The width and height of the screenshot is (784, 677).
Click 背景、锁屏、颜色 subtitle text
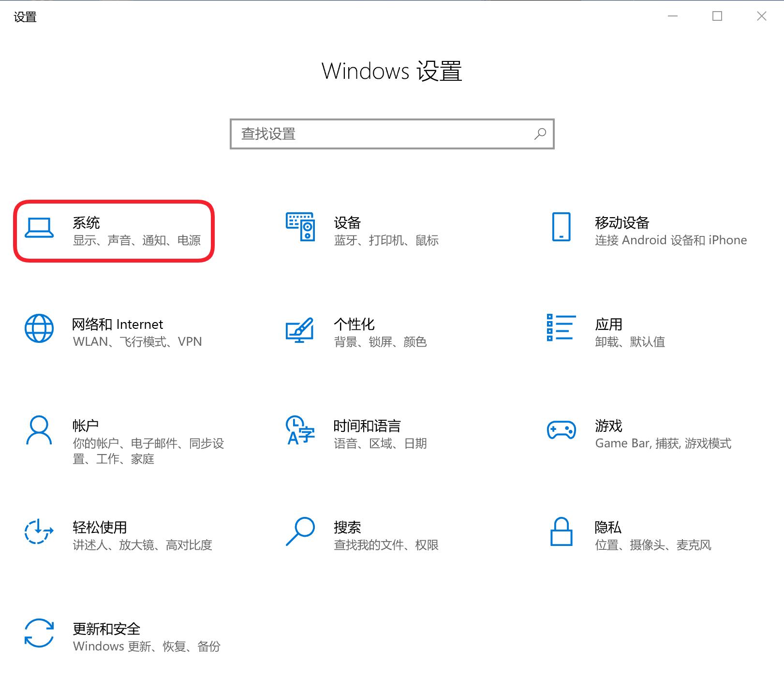pyautogui.click(x=380, y=342)
